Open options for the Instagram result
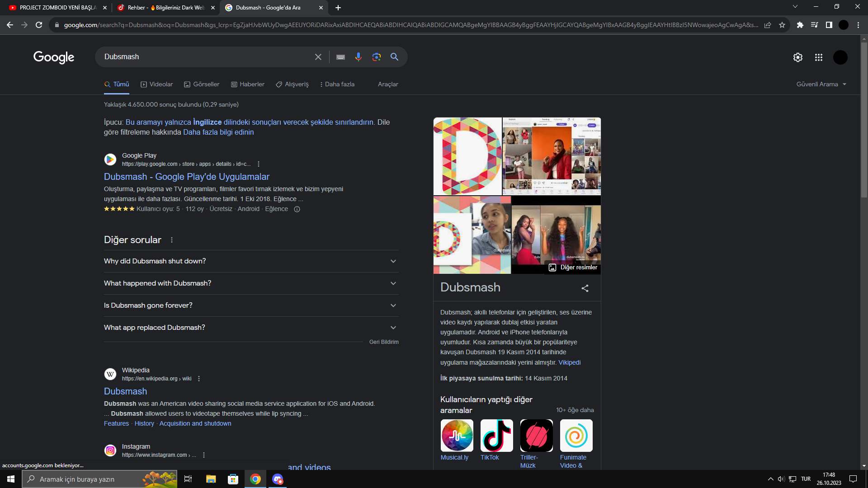This screenshot has width=868, height=488. point(204,455)
